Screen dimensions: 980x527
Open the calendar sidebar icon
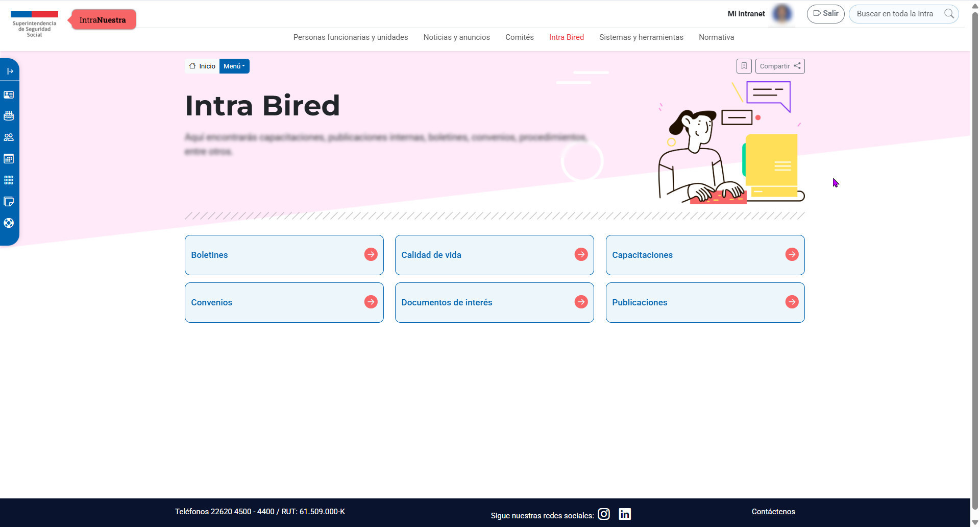coord(9,159)
